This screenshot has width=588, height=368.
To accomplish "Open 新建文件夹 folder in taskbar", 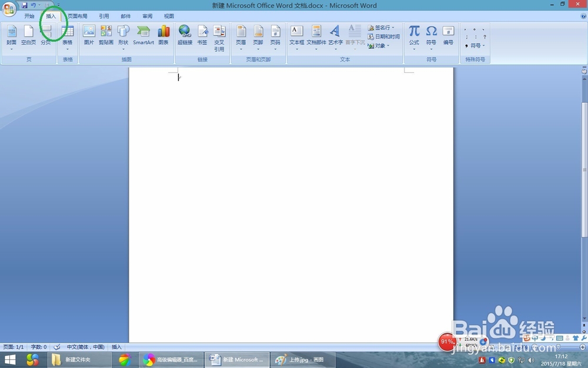I will coord(79,360).
